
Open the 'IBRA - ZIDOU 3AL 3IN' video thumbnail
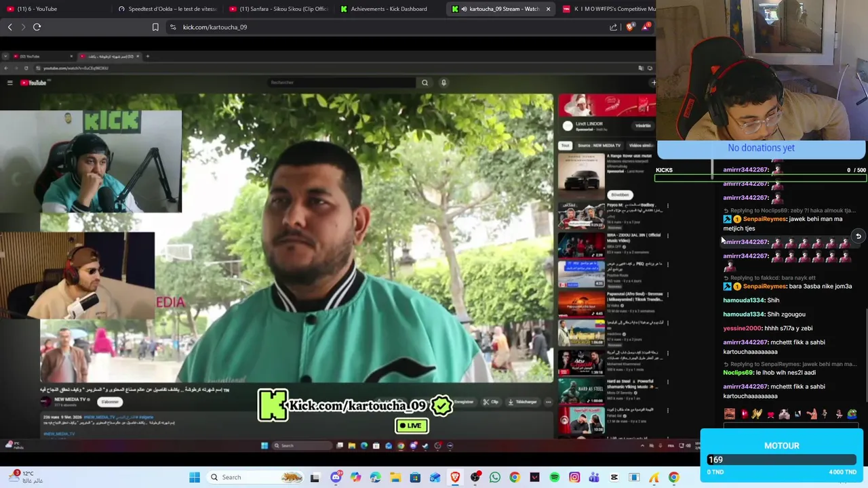[x=581, y=245]
